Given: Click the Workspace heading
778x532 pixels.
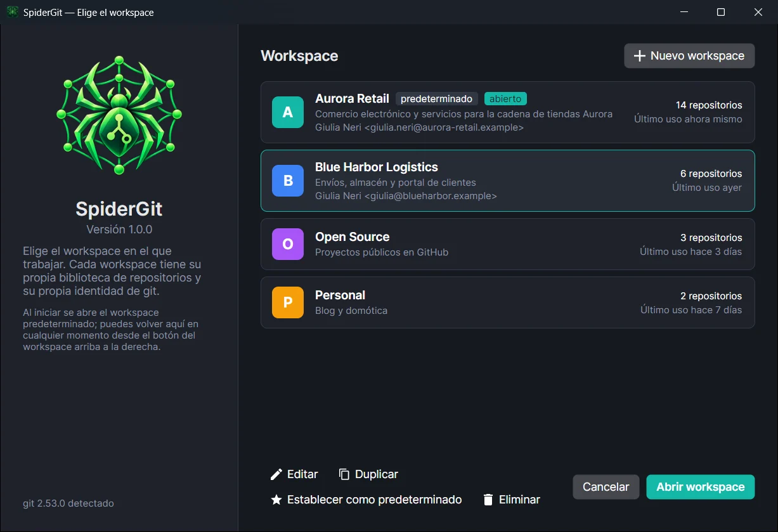Looking at the screenshot, I should [x=299, y=56].
